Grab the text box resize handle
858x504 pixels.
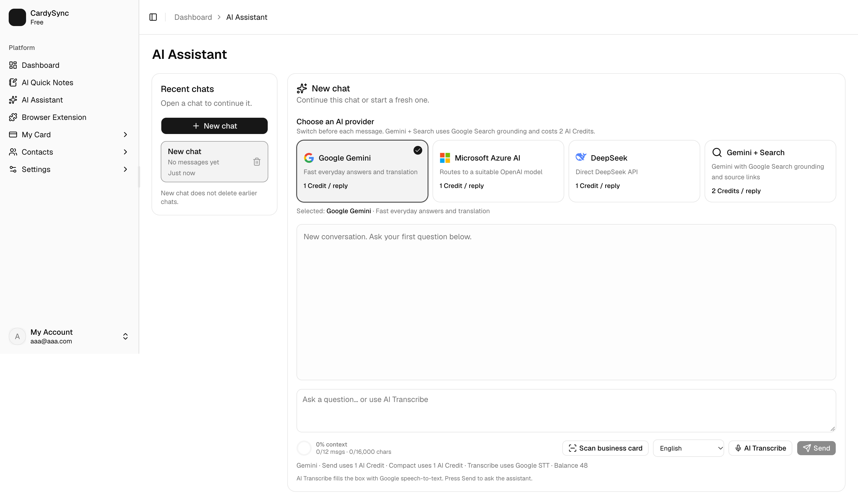832,429
